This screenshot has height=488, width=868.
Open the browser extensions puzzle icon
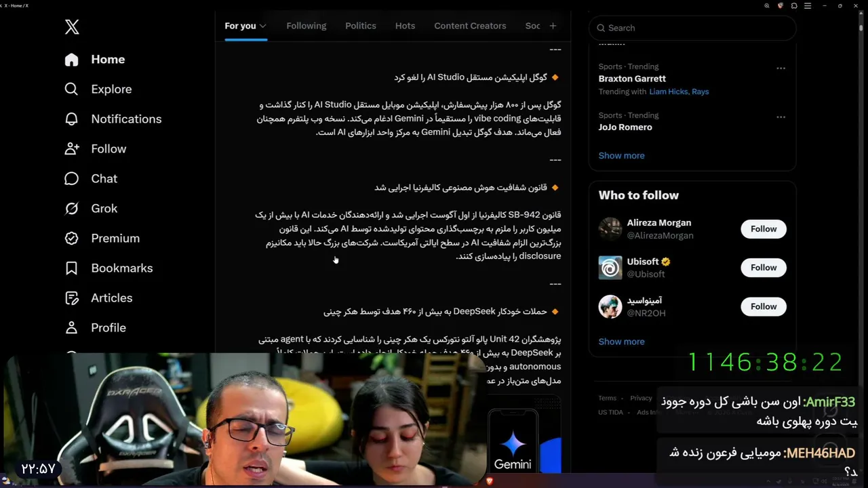pyautogui.click(x=794, y=5)
